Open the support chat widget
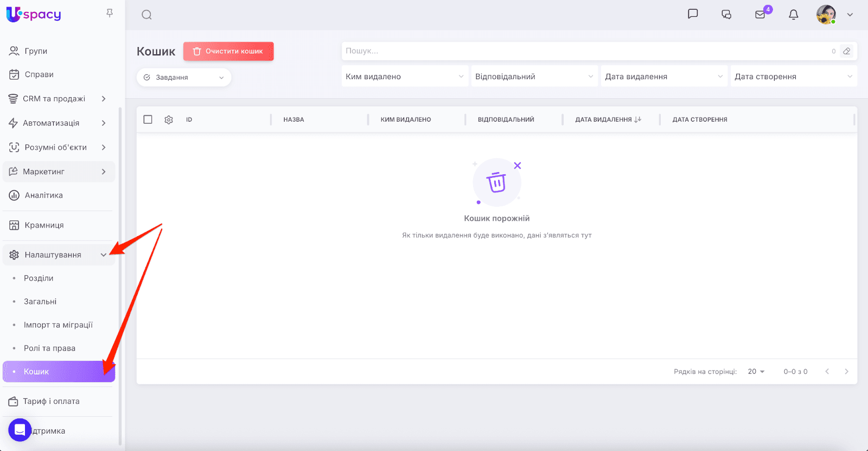868x451 pixels. [x=20, y=430]
